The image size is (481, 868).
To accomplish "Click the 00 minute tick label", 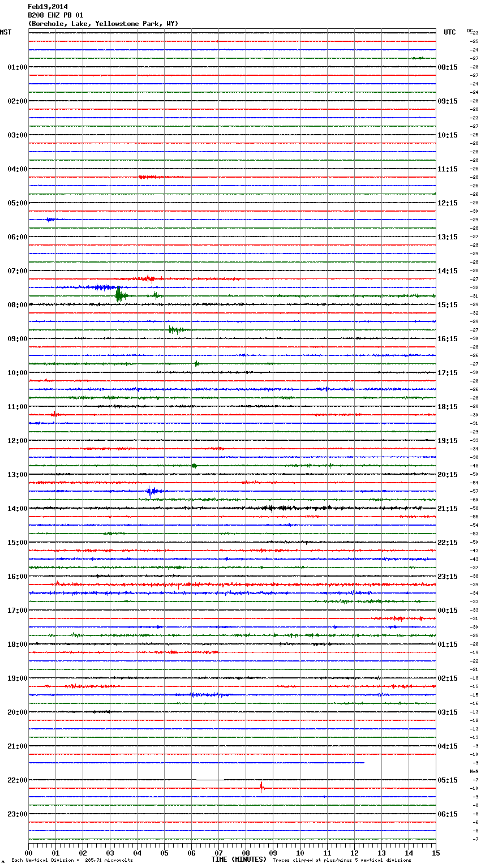I will coord(29,853).
